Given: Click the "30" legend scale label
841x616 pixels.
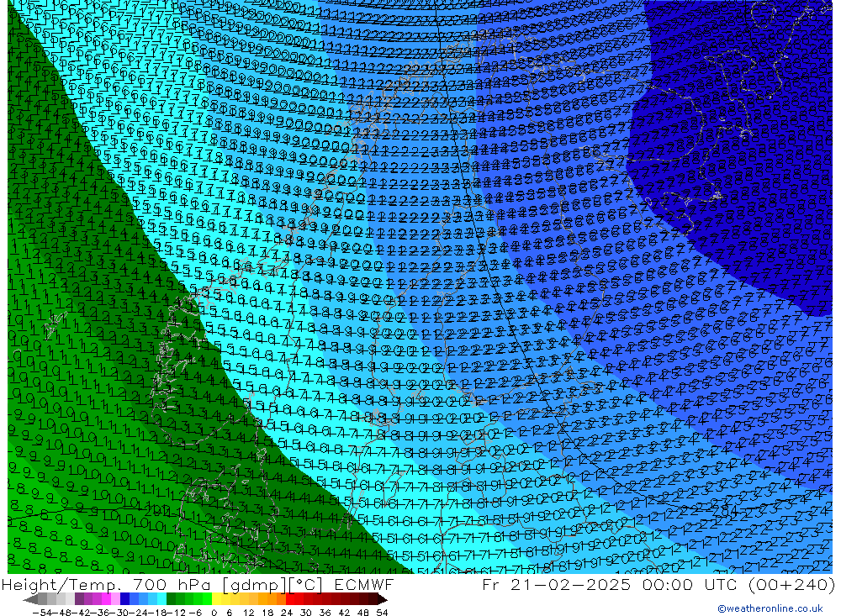Looking at the screenshot, I should tap(306, 613).
